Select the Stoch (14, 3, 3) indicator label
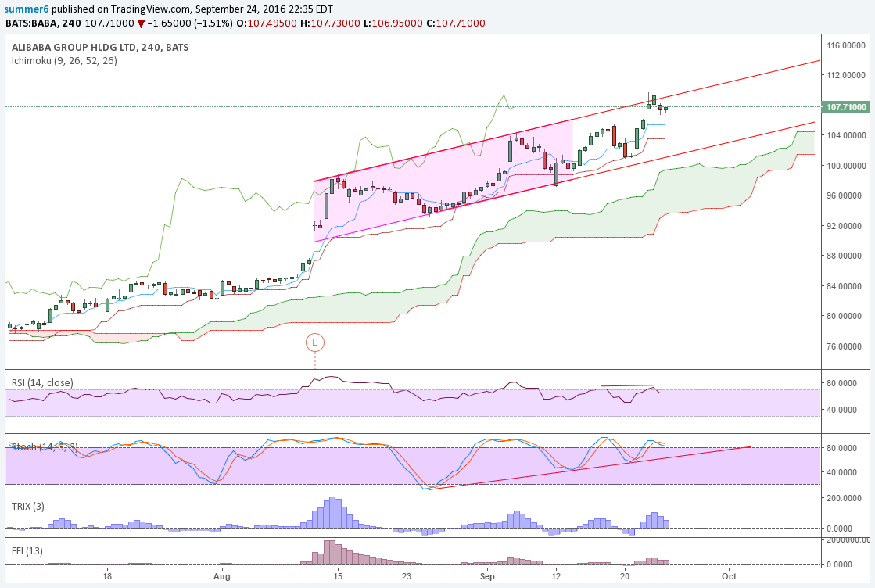This screenshot has width=875, height=588. coord(45,446)
